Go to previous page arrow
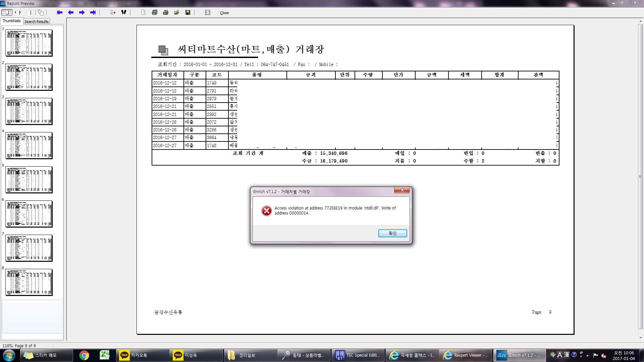This screenshot has width=644, height=362. [x=71, y=12]
